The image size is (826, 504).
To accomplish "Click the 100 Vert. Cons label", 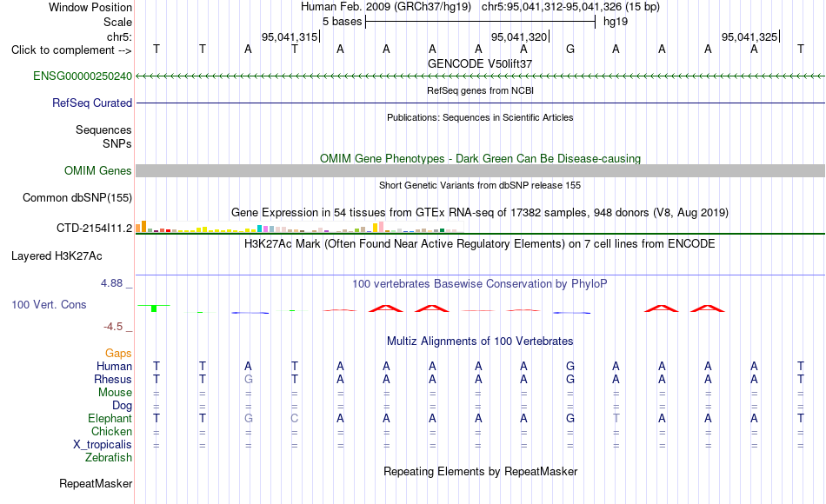I will [x=49, y=304].
